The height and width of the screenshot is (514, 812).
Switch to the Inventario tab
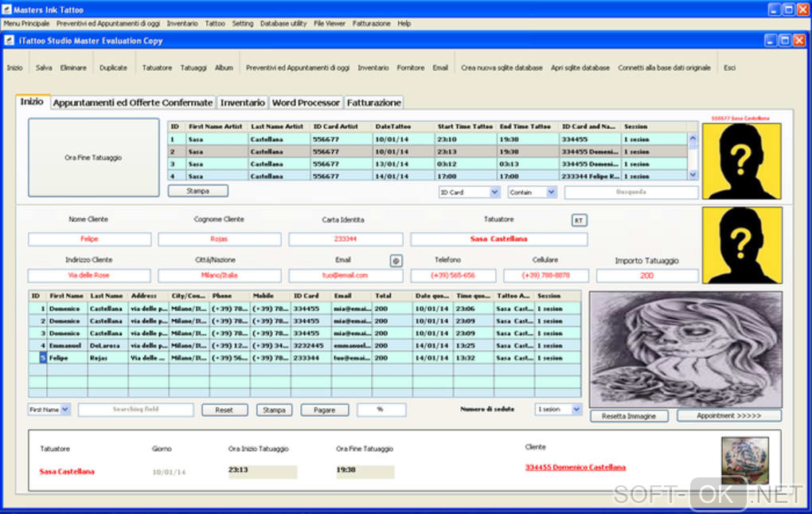click(243, 103)
